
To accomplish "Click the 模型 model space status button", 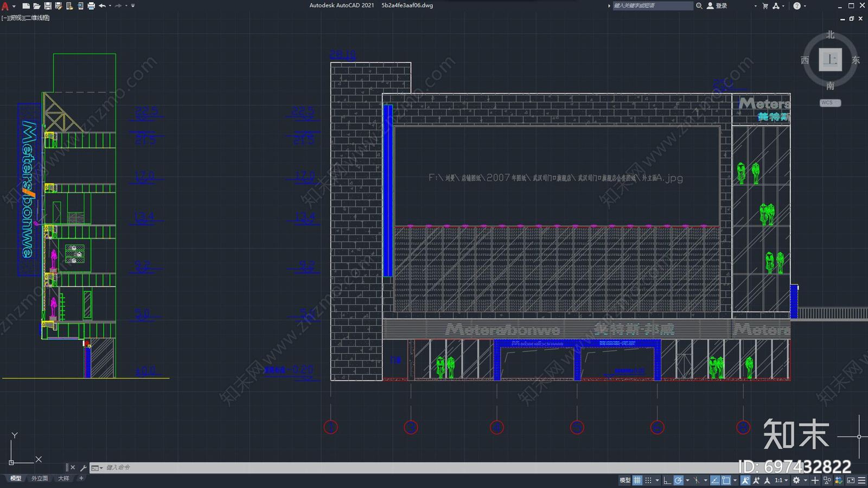I will click(625, 480).
